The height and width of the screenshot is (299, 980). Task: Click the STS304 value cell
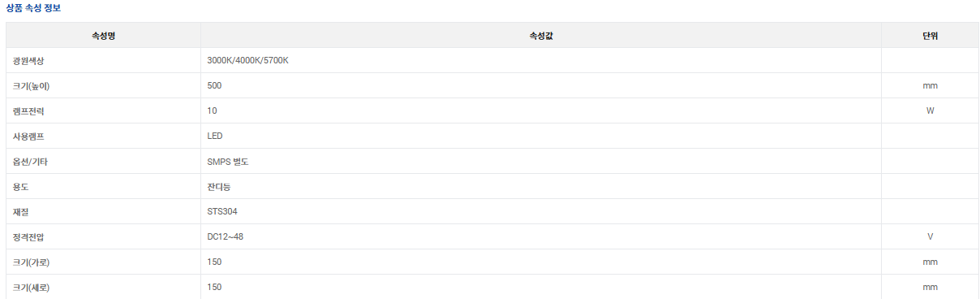click(x=541, y=212)
